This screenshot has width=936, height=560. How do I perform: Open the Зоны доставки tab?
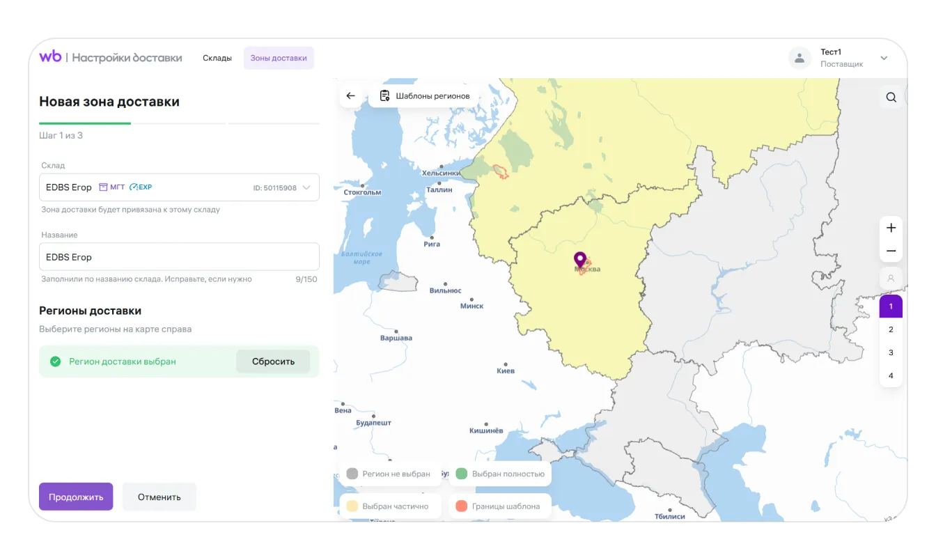click(x=279, y=59)
